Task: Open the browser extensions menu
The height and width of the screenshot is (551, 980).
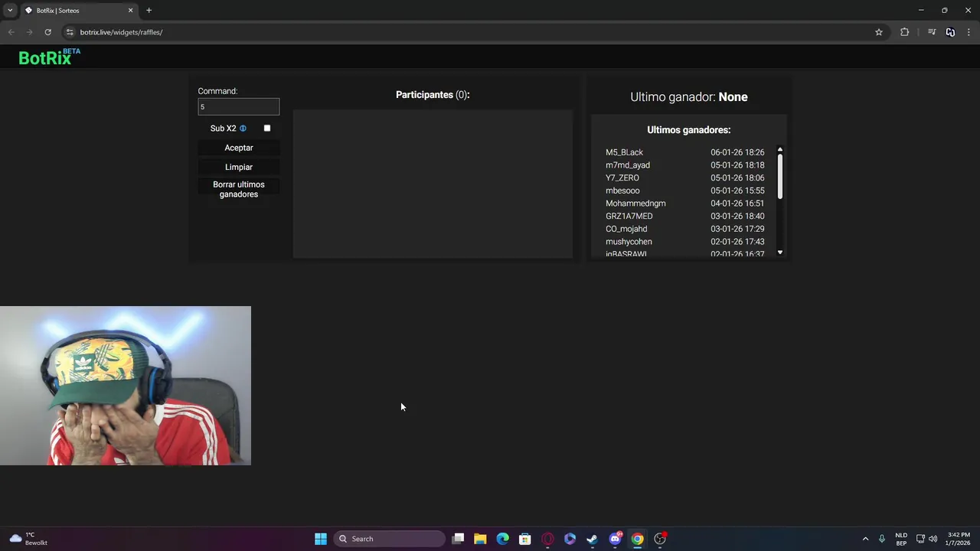Action: [905, 32]
